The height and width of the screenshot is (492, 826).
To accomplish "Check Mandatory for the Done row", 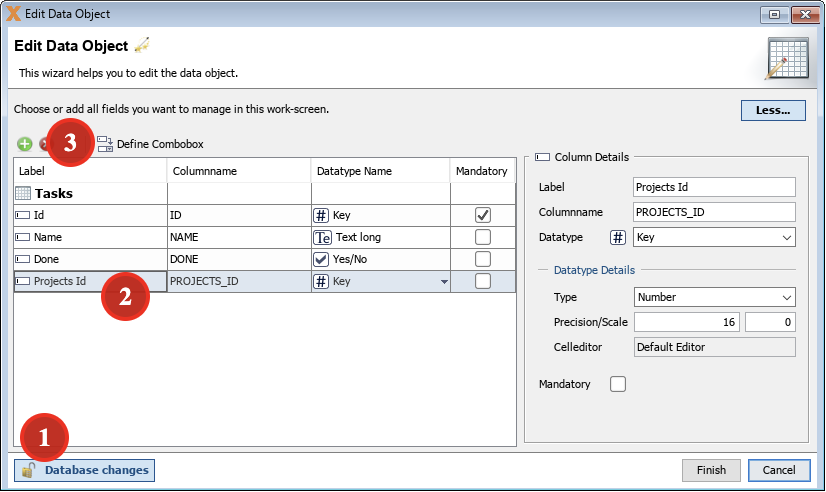I will coord(483,259).
